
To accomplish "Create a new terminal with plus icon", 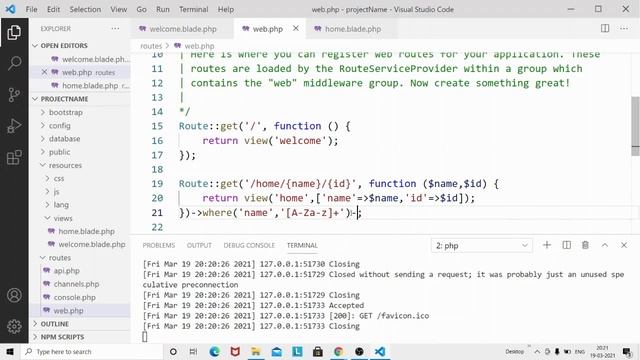I will (547, 245).
